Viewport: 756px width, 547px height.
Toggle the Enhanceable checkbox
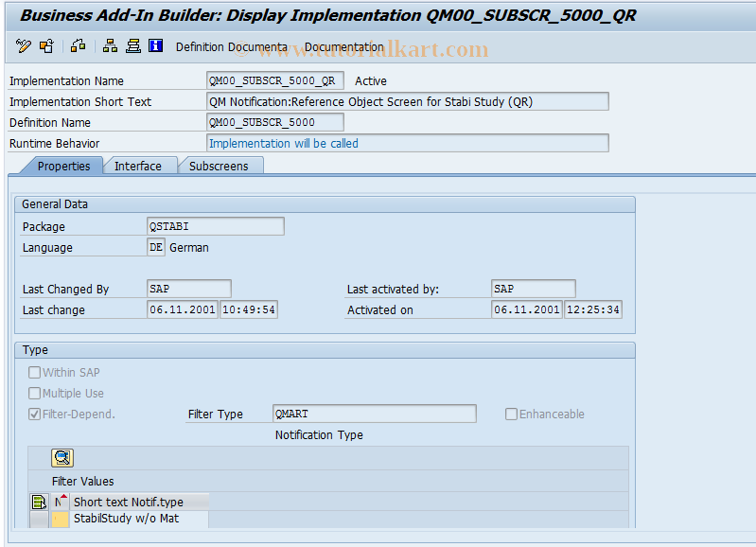[511, 414]
